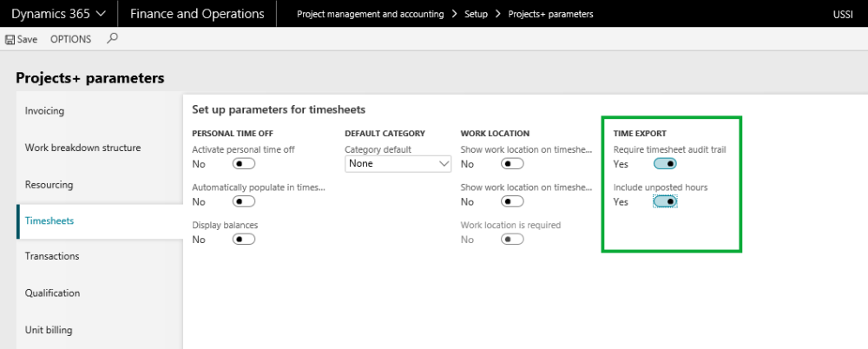Click the USSI company indicator
Image resolution: width=868 pixels, height=349 pixels.
click(x=843, y=14)
